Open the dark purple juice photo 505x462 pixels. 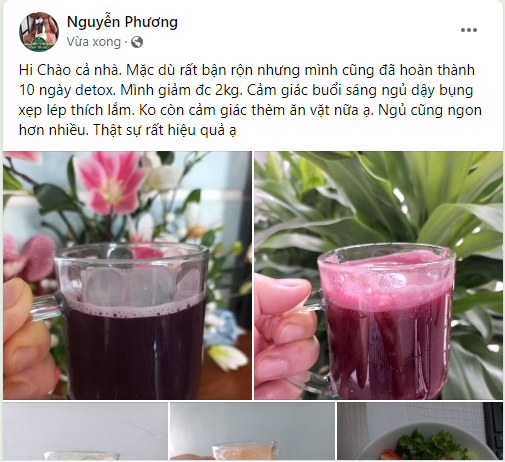pos(127,275)
